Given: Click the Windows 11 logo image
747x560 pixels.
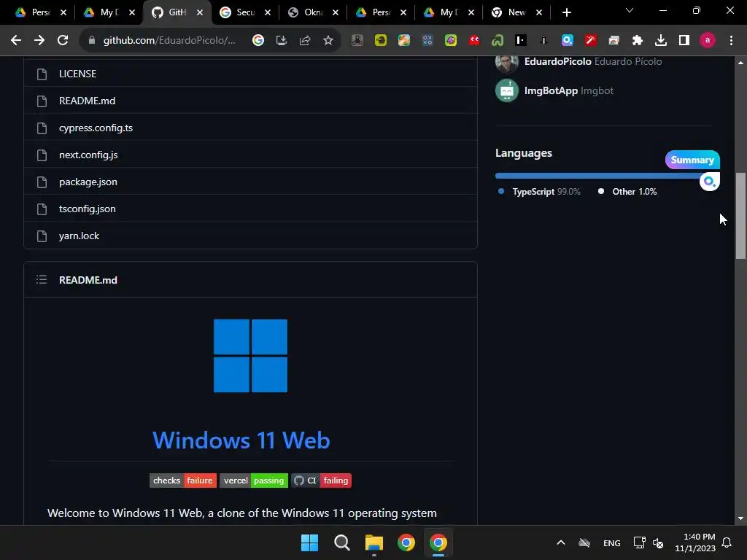Looking at the screenshot, I should [x=251, y=356].
